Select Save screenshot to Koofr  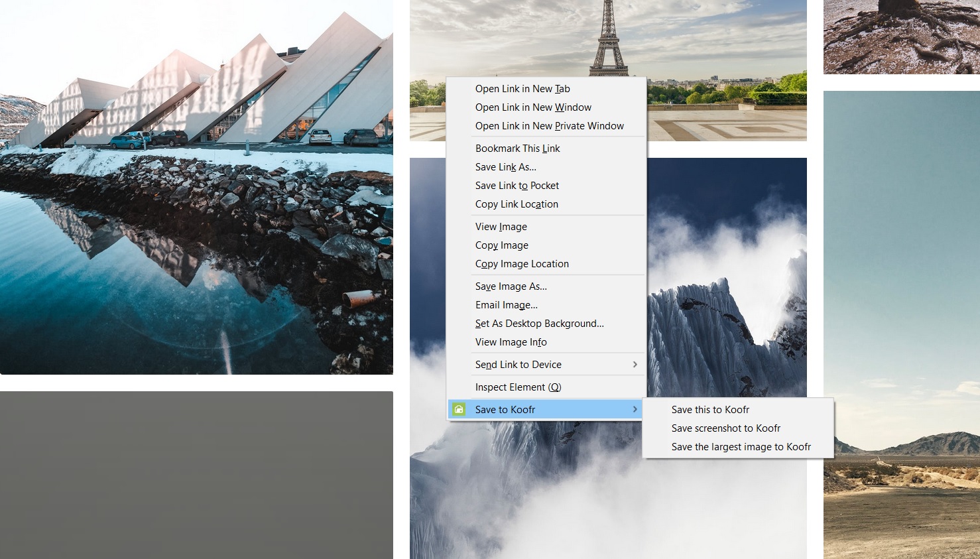(x=726, y=428)
